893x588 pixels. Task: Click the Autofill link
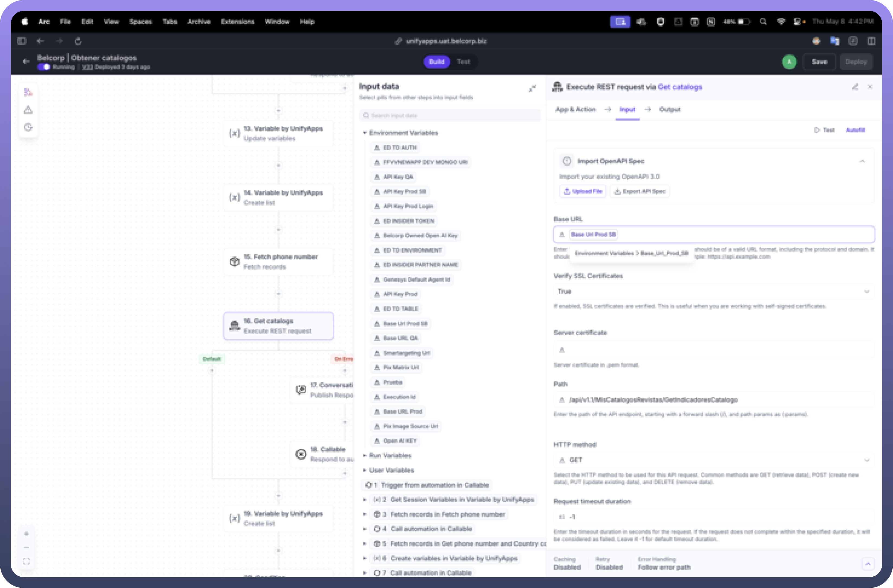point(855,130)
